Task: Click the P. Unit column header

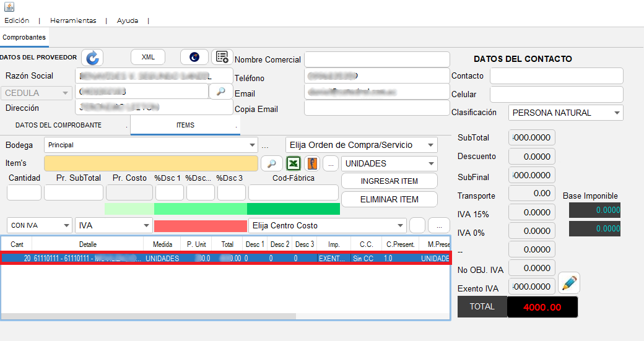Action: click(x=196, y=244)
